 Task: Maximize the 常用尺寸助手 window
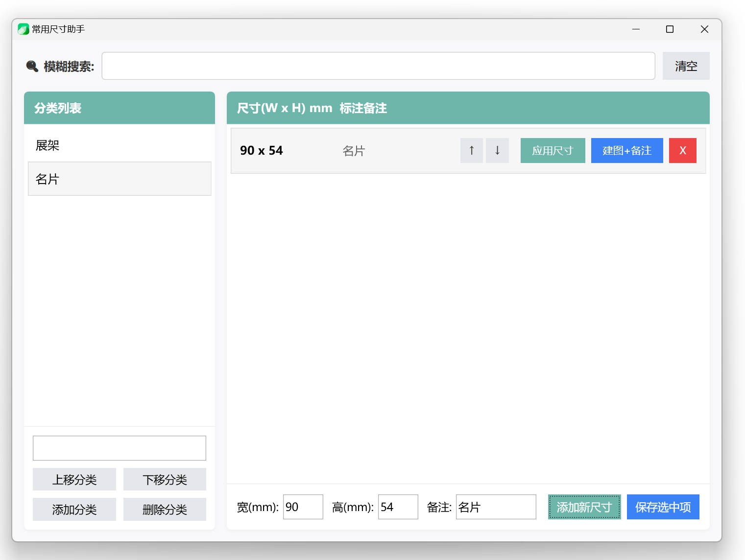pos(670,29)
